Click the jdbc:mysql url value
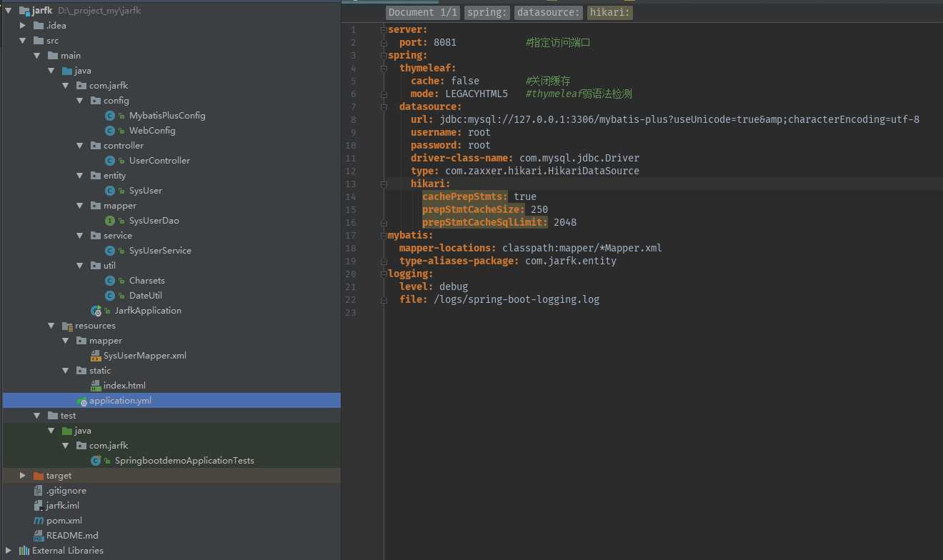Image resolution: width=943 pixels, height=560 pixels. [679, 119]
